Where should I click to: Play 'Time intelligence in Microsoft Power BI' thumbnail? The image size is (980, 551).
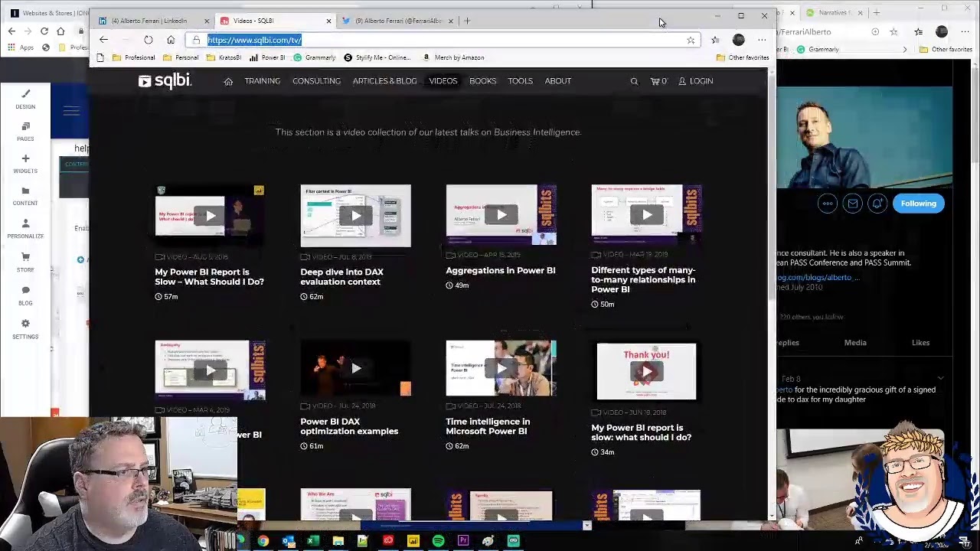click(501, 369)
